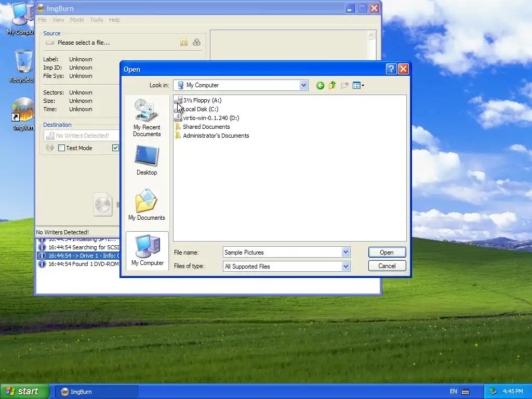Click the EN language indicator
Screen dimensions: 532x399
click(453, 391)
